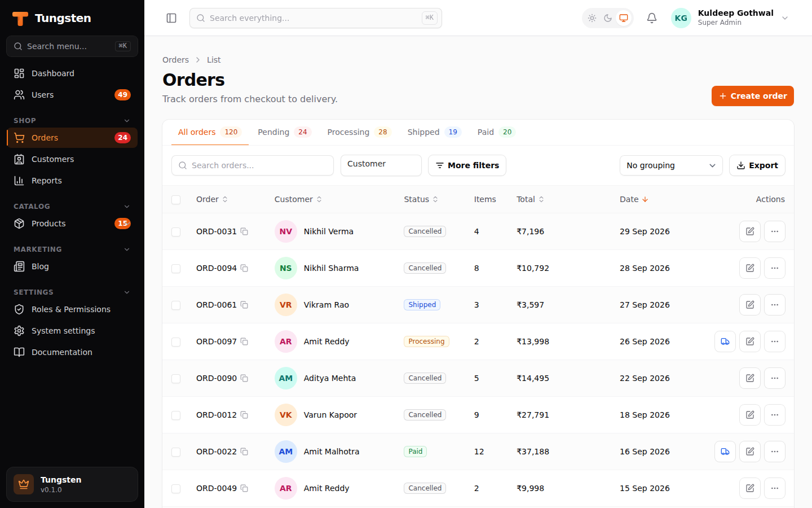The height and width of the screenshot is (508, 812).
Task: Toggle the sidebar panel icon
Action: coord(171,18)
